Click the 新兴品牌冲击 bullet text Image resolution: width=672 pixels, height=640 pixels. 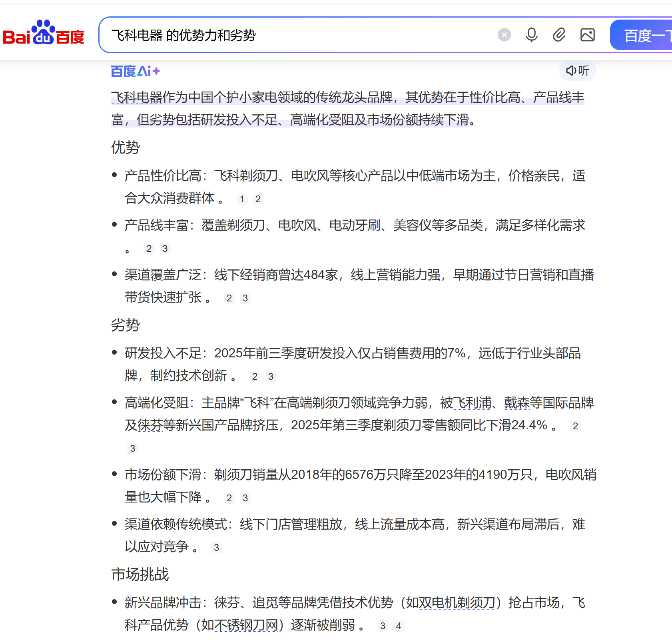[355, 614]
